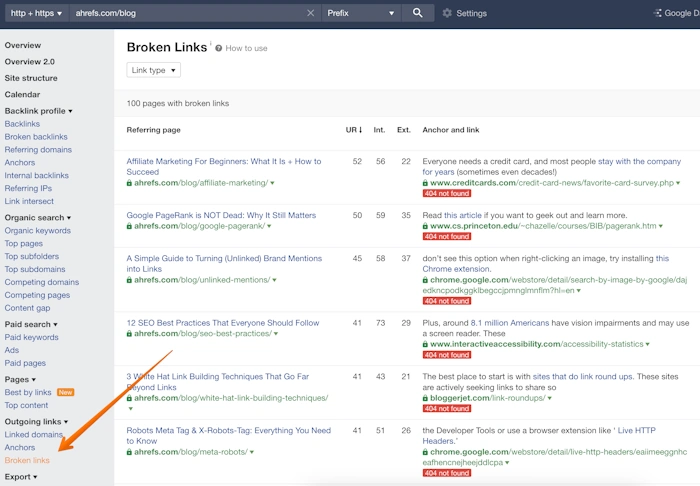Expand ahrefs.com/blog/affiliate-marketing/ URL caret

click(x=272, y=183)
